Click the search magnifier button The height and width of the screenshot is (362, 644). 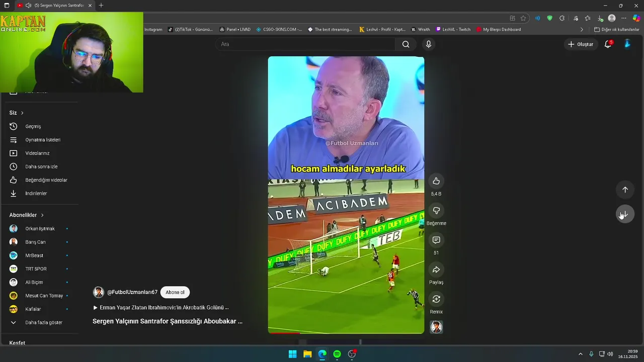pos(406,44)
